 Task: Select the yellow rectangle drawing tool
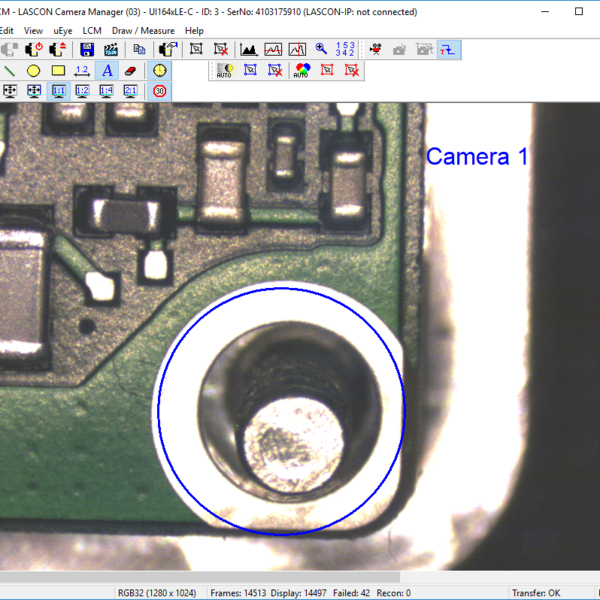[58, 71]
